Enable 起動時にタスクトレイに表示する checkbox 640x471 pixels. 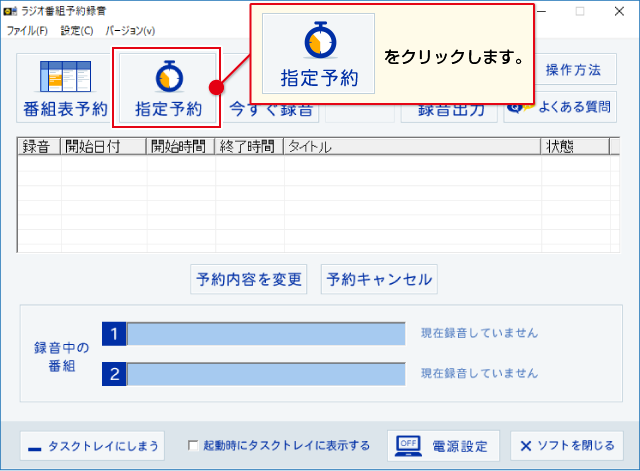click(x=194, y=445)
